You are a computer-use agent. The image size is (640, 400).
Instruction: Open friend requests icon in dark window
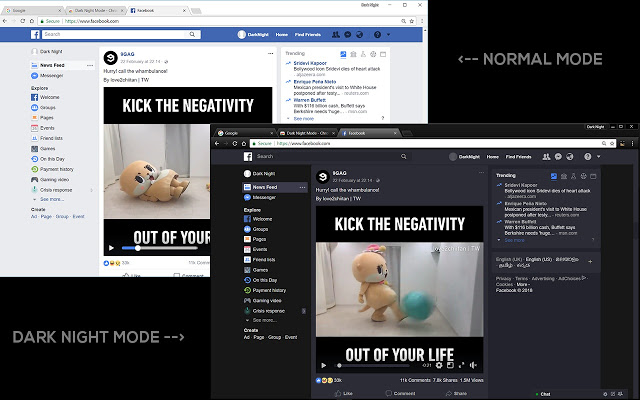point(546,157)
